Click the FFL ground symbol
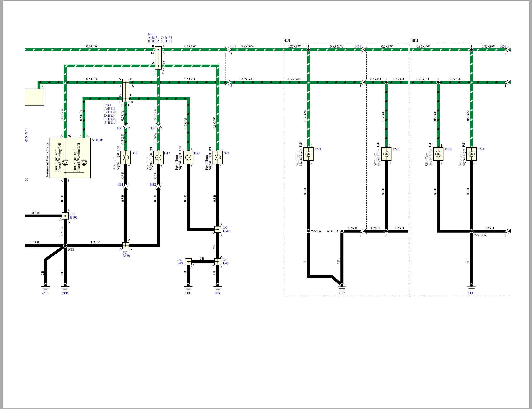 (188, 287)
